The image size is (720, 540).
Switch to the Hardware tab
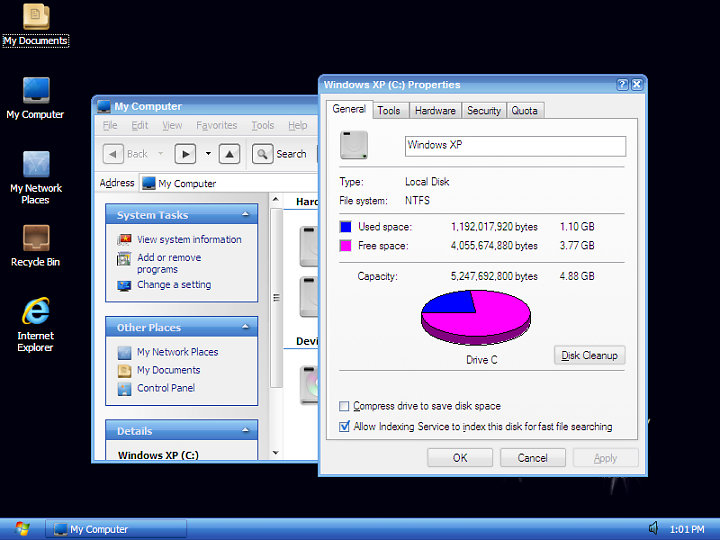tap(435, 111)
